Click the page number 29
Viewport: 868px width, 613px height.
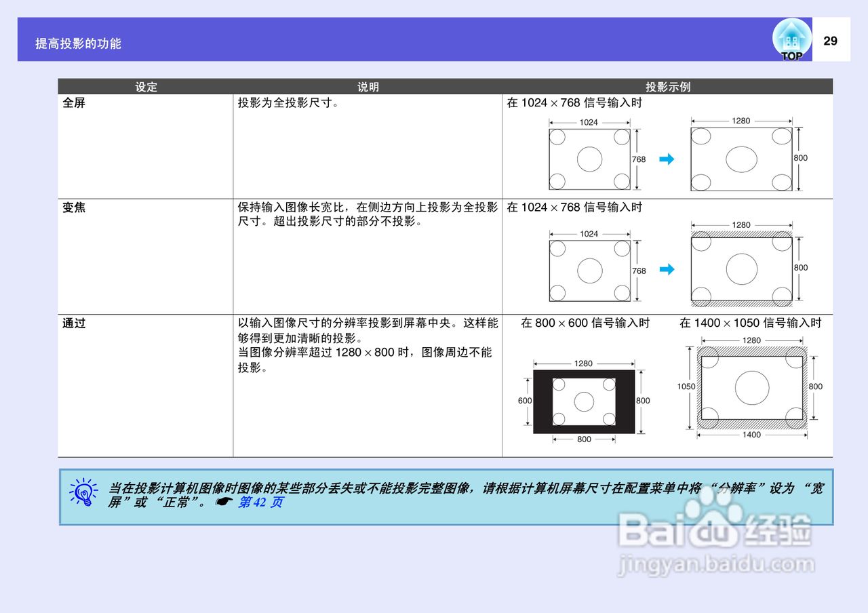coord(831,41)
